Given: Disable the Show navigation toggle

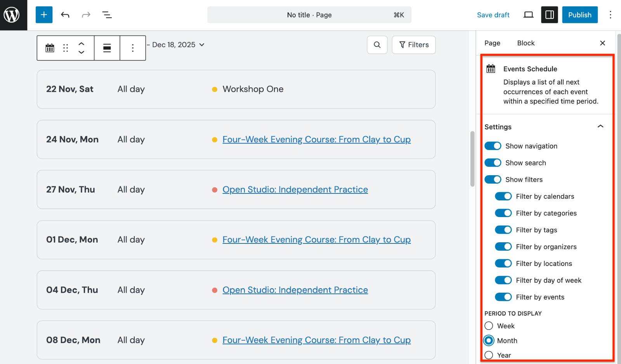Looking at the screenshot, I should (493, 146).
